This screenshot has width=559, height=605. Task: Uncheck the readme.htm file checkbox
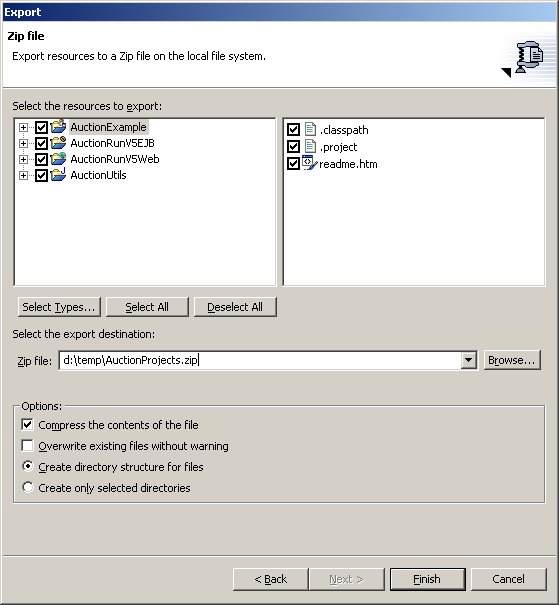point(293,164)
